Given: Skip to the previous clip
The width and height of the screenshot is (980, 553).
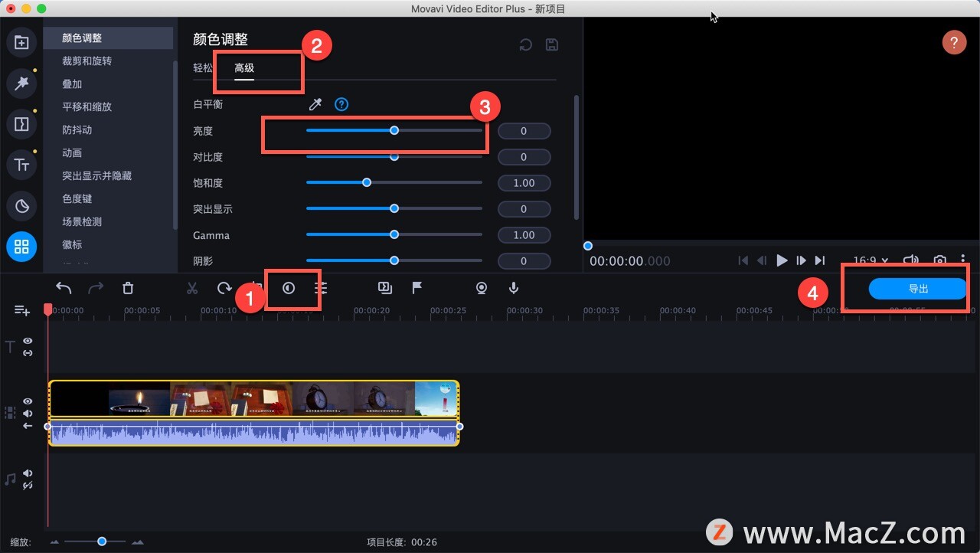Looking at the screenshot, I should click(x=743, y=260).
